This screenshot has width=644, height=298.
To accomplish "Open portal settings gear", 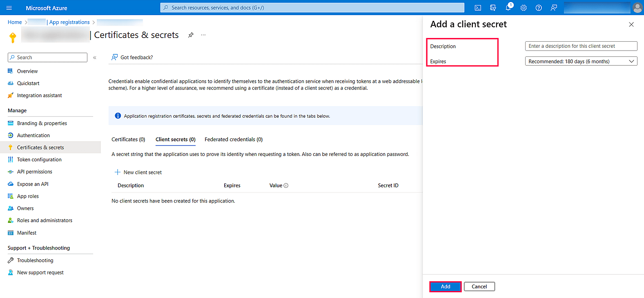I will tap(524, 8).
